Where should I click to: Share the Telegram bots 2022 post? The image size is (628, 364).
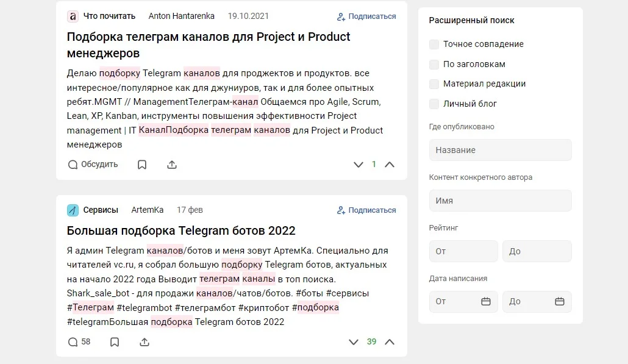tap(145, 342)
